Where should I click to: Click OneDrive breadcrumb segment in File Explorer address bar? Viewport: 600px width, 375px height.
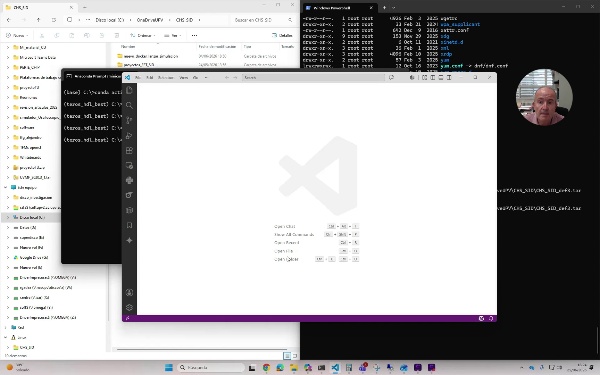click(x=150, y=20)
